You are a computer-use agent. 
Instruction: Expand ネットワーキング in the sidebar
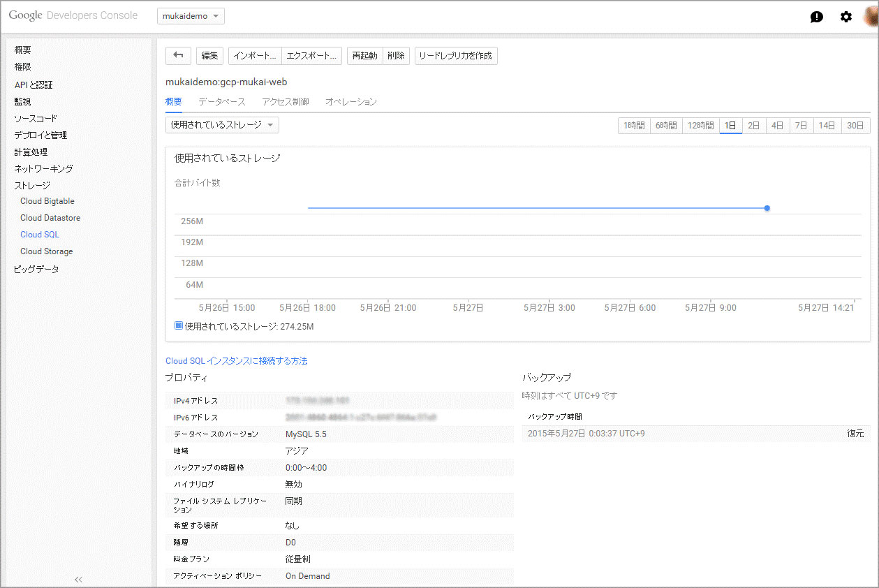pos(43,169)
